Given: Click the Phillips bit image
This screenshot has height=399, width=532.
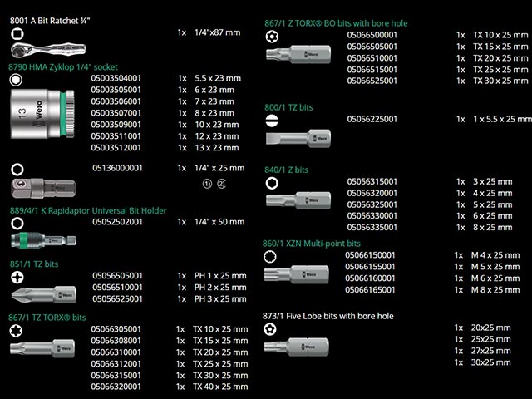Looking at the screenshot, I should [43, 294].
